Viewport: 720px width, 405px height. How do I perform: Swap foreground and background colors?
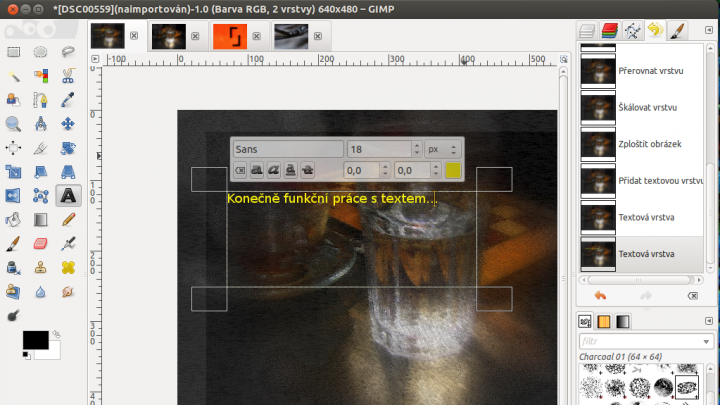(x=56, y=334)
